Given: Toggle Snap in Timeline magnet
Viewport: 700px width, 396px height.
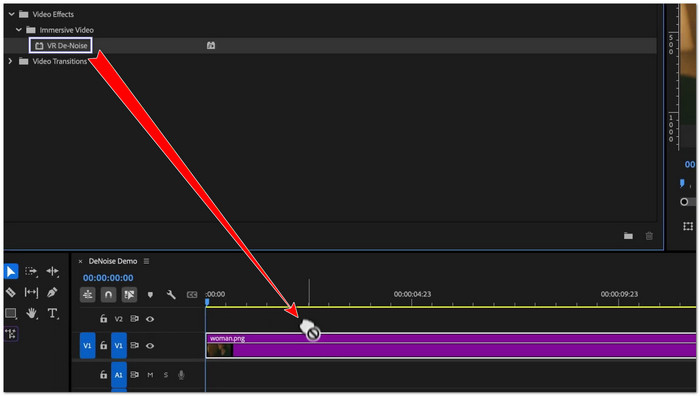Looking at the screenshot, I should point(108,295).
